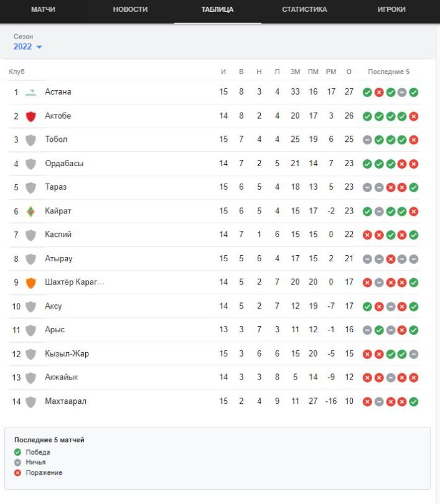Open the Ордабасы team link
This screenshot has width=440, height=504.
tap(64, 164)
